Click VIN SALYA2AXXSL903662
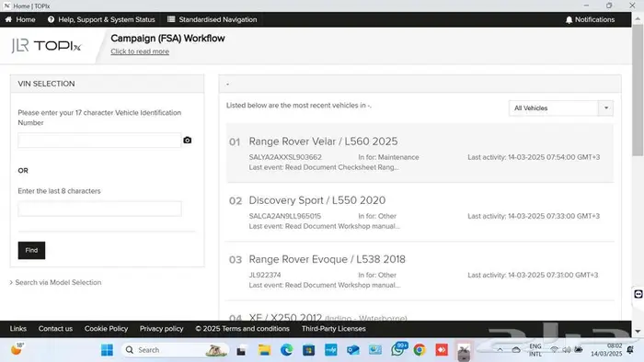The image size is (644, 362). 285,157
